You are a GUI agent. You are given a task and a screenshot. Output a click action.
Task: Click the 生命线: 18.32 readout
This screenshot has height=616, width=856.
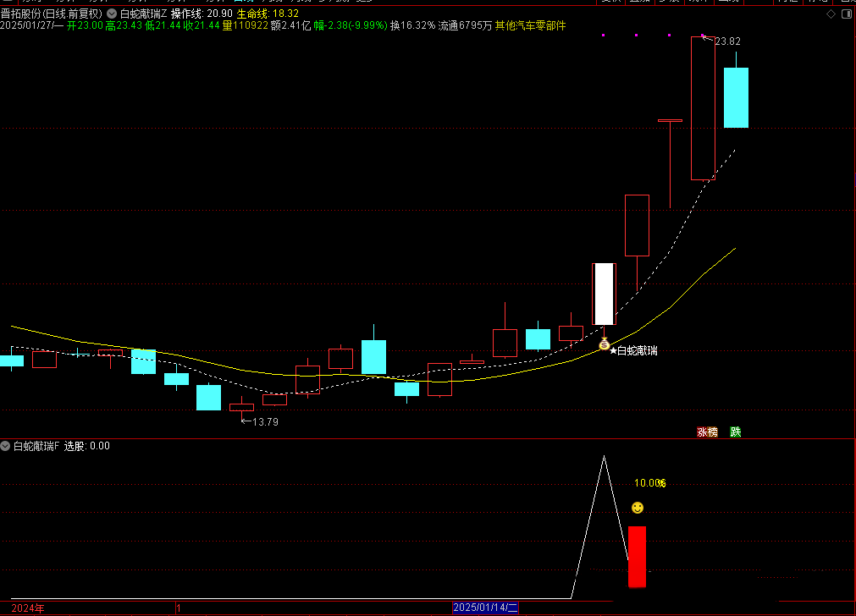point(268,14)
